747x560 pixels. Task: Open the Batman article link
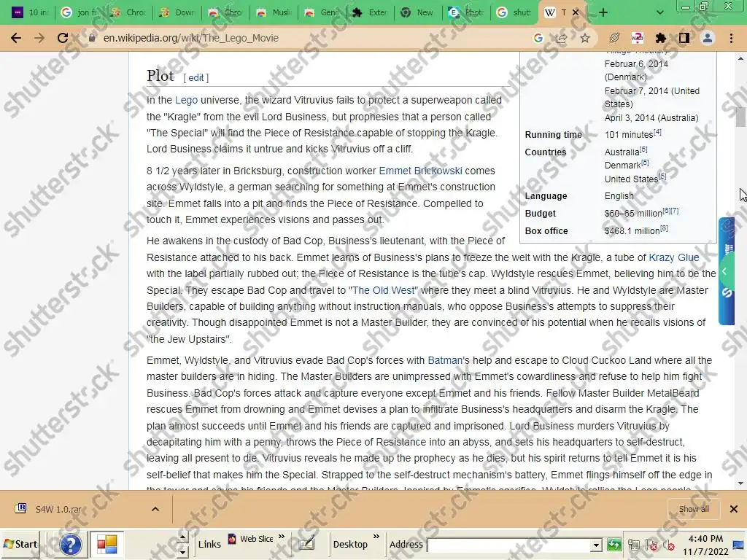pos(445,360)
